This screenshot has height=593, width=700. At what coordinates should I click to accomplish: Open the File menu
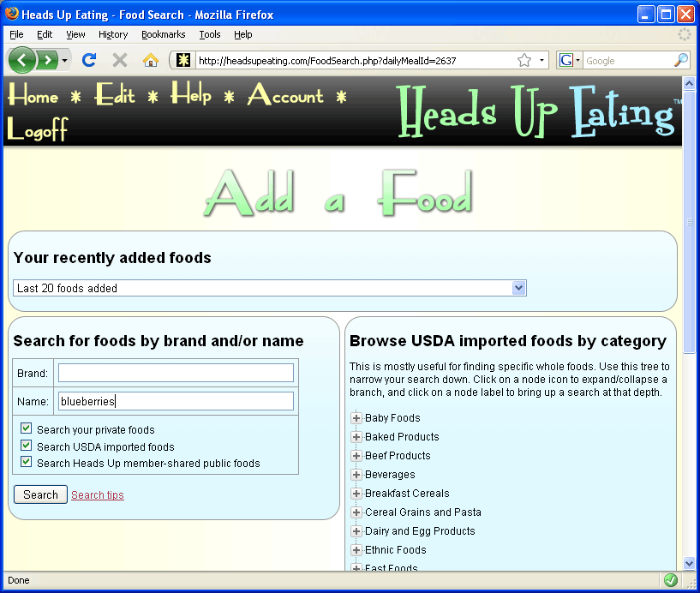(x=16, y=34)
